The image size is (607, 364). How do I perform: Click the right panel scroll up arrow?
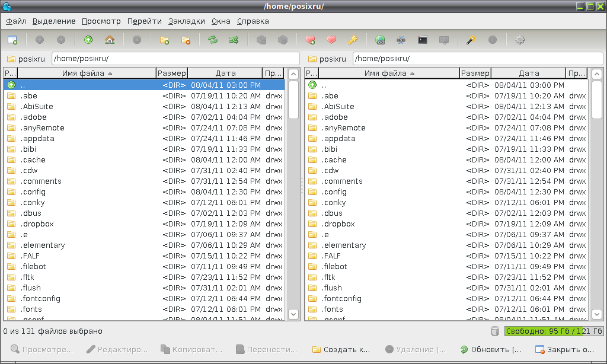(597, 74)
